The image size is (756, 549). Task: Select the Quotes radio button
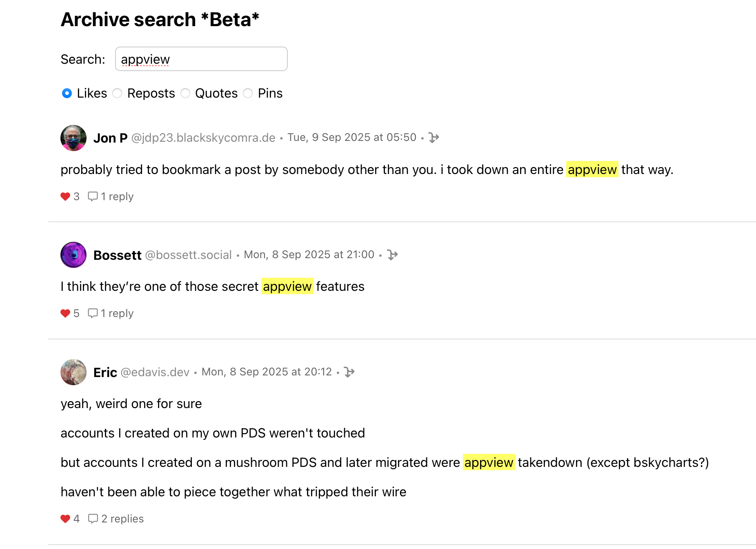185,94
